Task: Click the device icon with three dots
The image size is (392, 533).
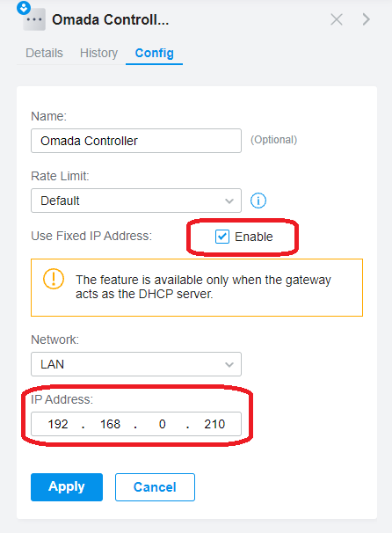Action: pos(34,19)
